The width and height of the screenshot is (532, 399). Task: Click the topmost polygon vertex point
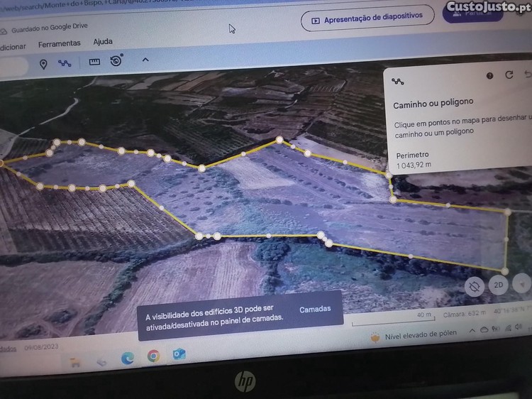click(x=279, y=140)
